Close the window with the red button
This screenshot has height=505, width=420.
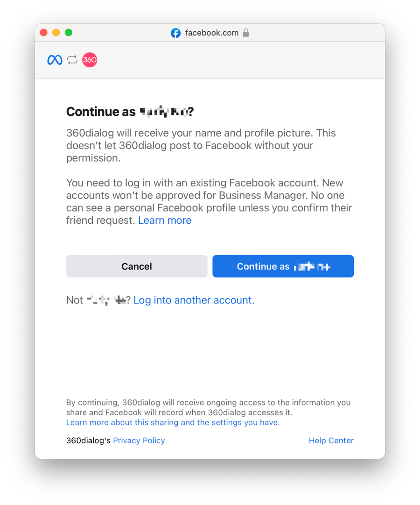[44, 33]
